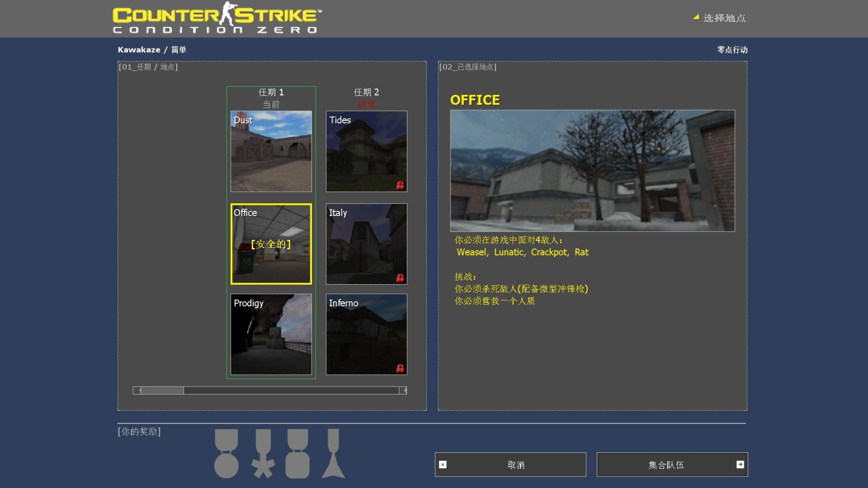This screenshot has height=488, width=868.
Task: Click the enemy name Lunatic
Action: coord(510,252)
